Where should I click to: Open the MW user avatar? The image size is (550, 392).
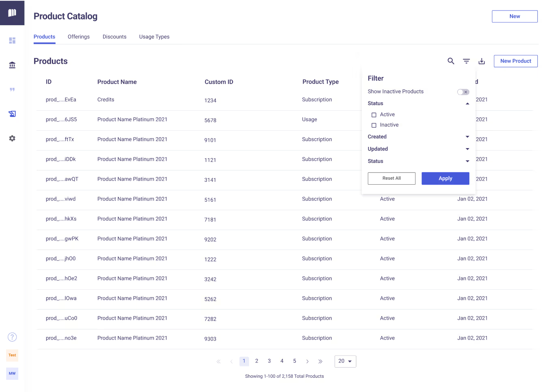12,373
